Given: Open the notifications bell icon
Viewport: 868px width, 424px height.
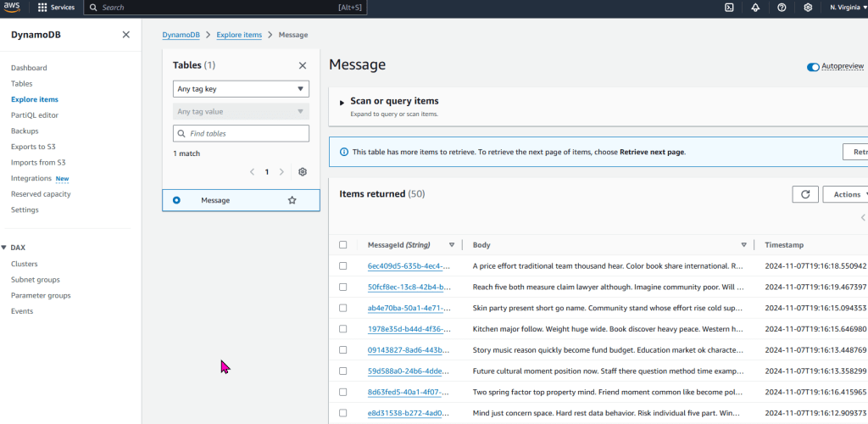Looking at the screenshot, I should (x=755, y=8).
